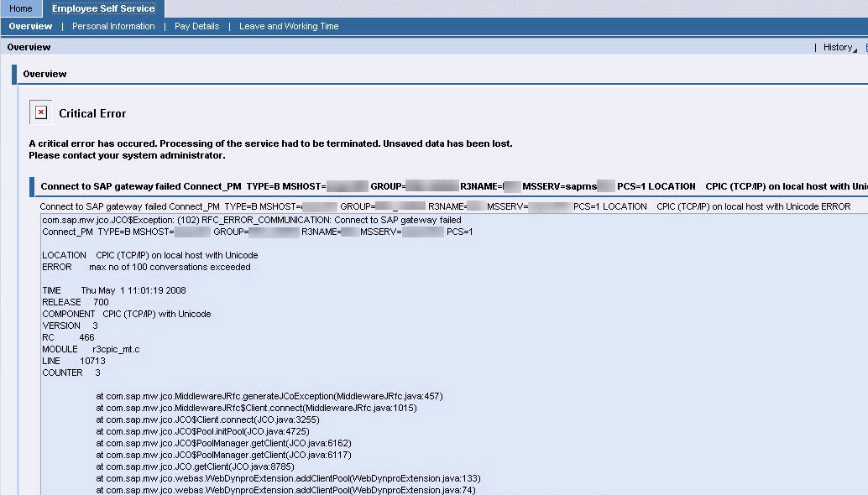Select the Employee Self Service tab
Image resolution: width=868 pixels, height=495 pixels.
(x=103, y=8)
